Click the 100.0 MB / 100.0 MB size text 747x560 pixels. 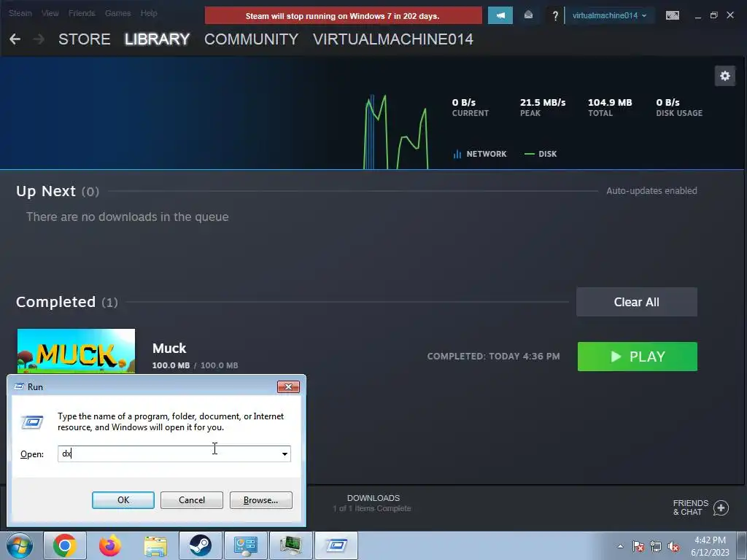(195, 365)
